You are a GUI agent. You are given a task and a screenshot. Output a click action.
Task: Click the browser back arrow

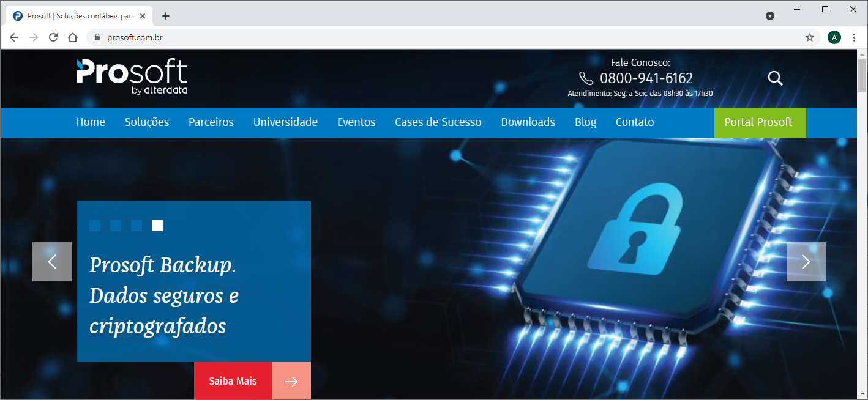pyautogui.click(x=14, y=37)
